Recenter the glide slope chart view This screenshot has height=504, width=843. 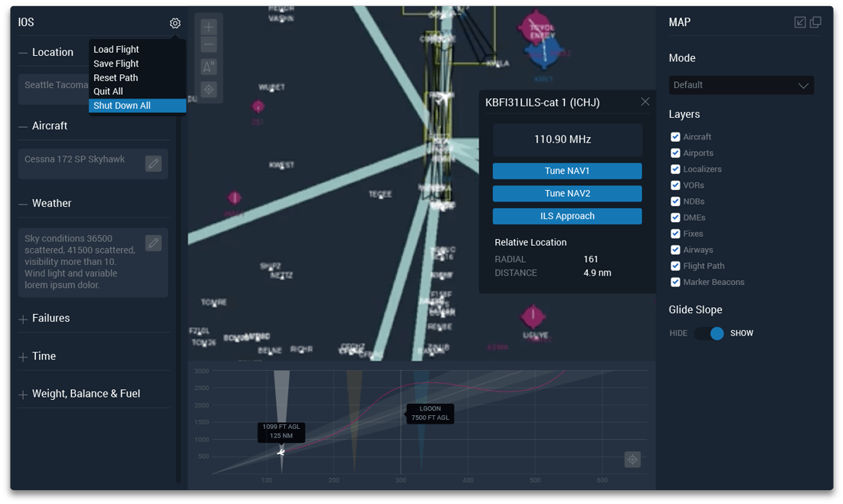[x=632, y=460]
